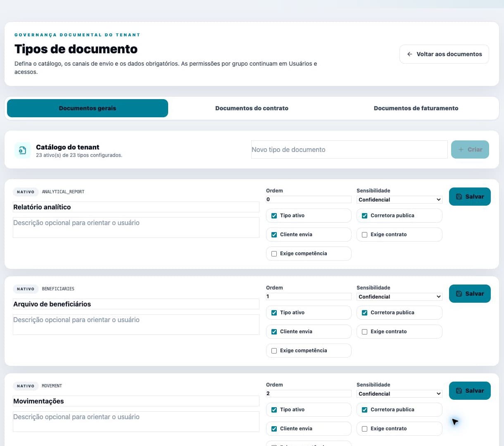This screenshot has width=504, height=446.
Task: Click the Ordem field showing 2
Action: click(x=309, y=393)
